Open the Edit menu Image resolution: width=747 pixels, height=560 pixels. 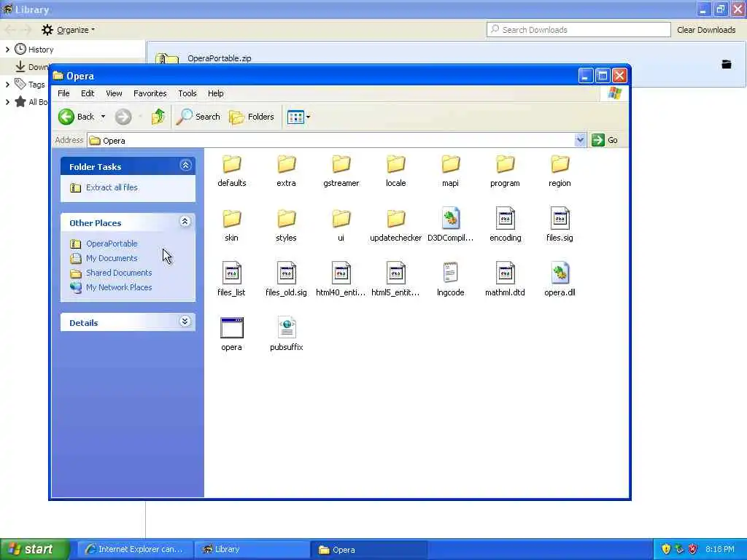88,93
